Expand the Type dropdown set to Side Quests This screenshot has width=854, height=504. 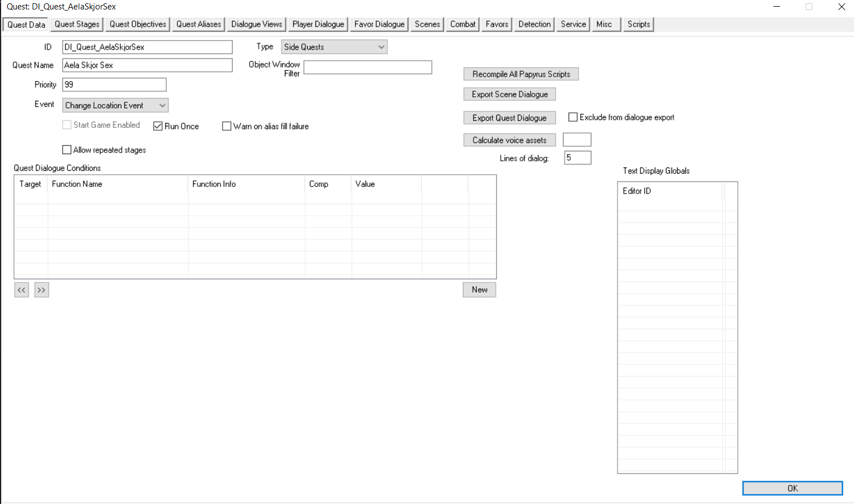pyautogui.click(x=334, y=47)
